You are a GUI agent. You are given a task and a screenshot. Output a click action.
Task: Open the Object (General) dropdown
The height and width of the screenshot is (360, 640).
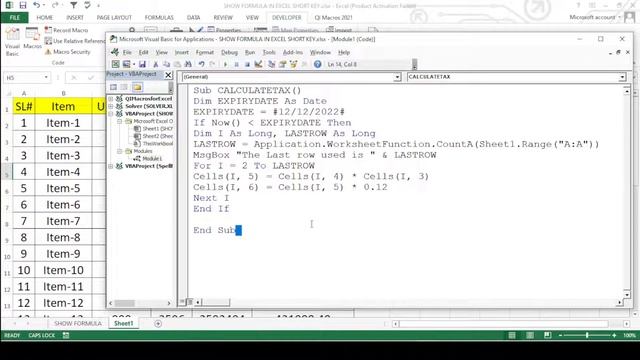coord(397,77)
